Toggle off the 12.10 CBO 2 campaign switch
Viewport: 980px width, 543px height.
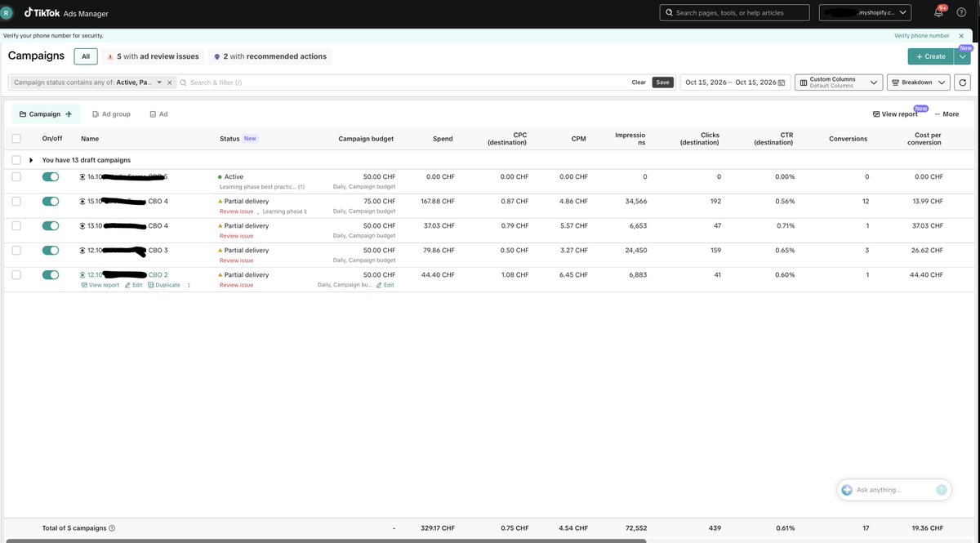coord(51,275)
